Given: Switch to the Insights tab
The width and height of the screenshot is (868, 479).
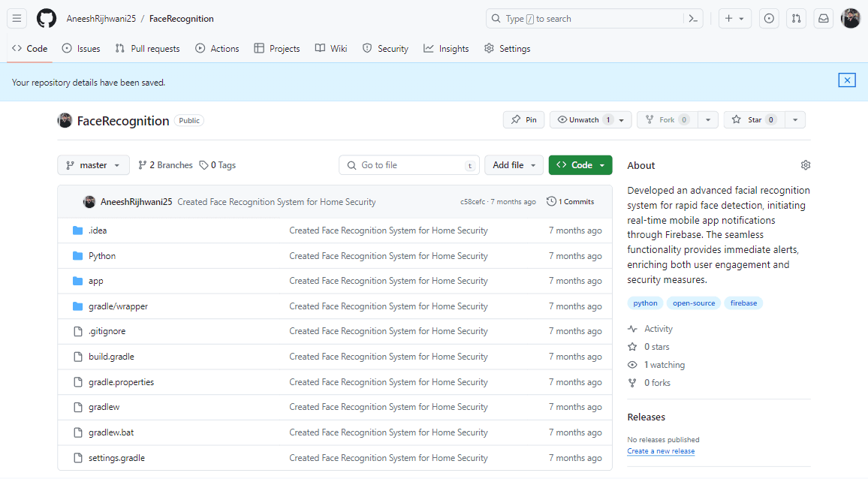Looking at the screenshot, I should 446,49.
